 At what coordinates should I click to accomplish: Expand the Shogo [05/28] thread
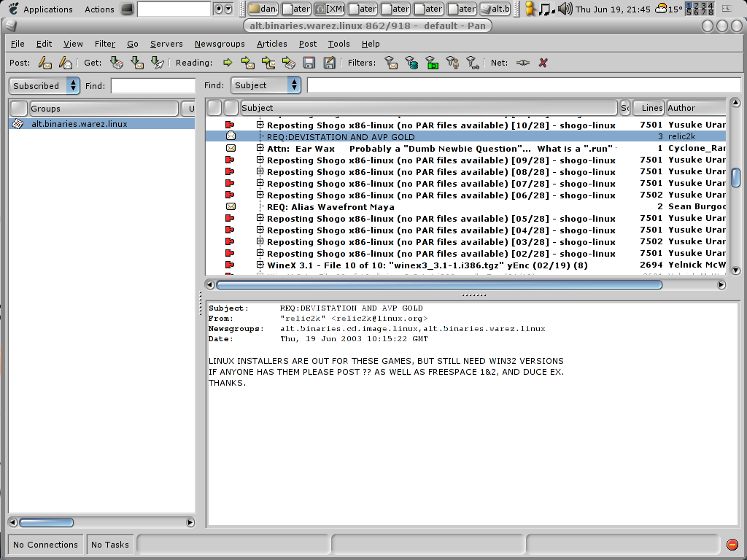point(260,217)
